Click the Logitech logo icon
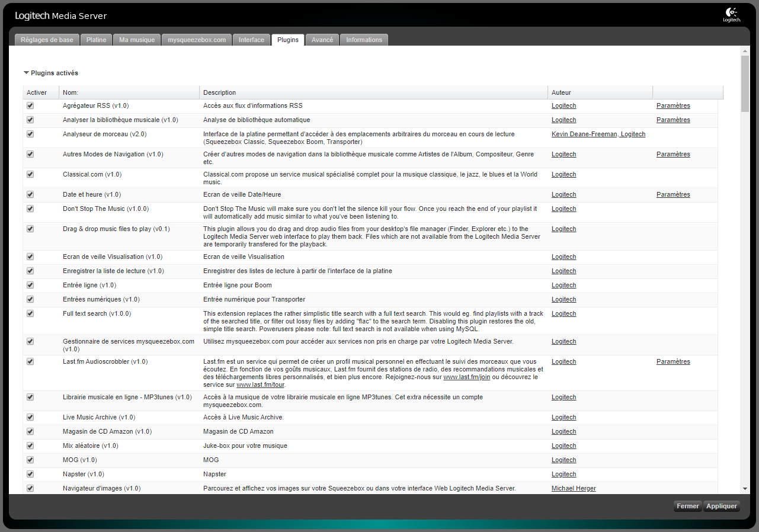This screenshot has height=532, width=759. [731, 14]
